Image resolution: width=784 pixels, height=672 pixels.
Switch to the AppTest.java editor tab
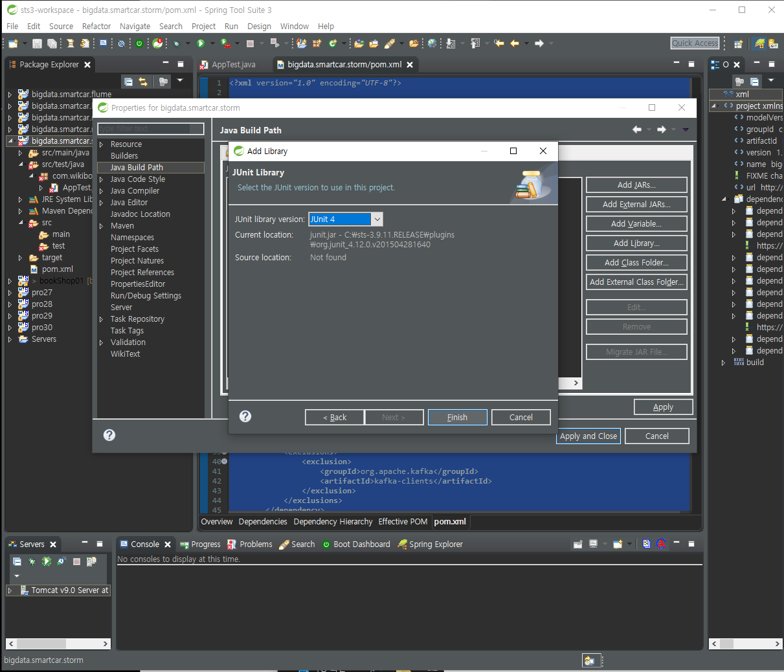pos(228,65)
